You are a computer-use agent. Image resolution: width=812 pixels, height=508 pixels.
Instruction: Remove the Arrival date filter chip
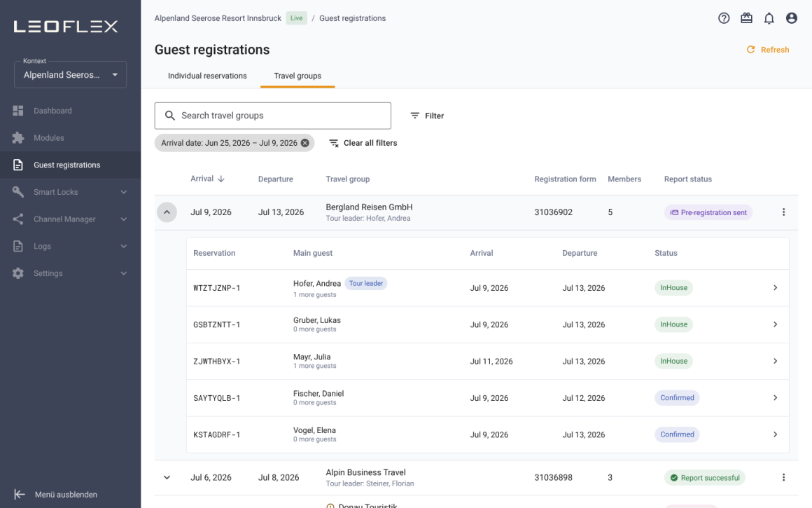pos(305,143)
